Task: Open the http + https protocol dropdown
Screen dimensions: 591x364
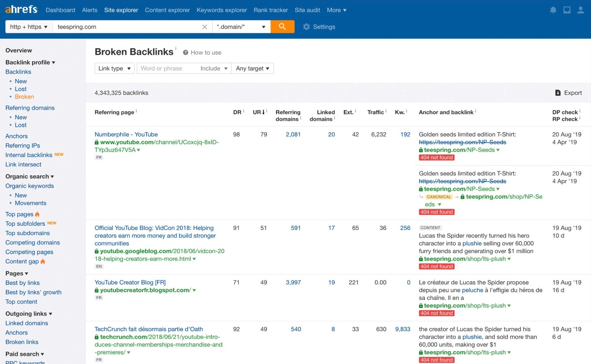Action: pos(29,27)
